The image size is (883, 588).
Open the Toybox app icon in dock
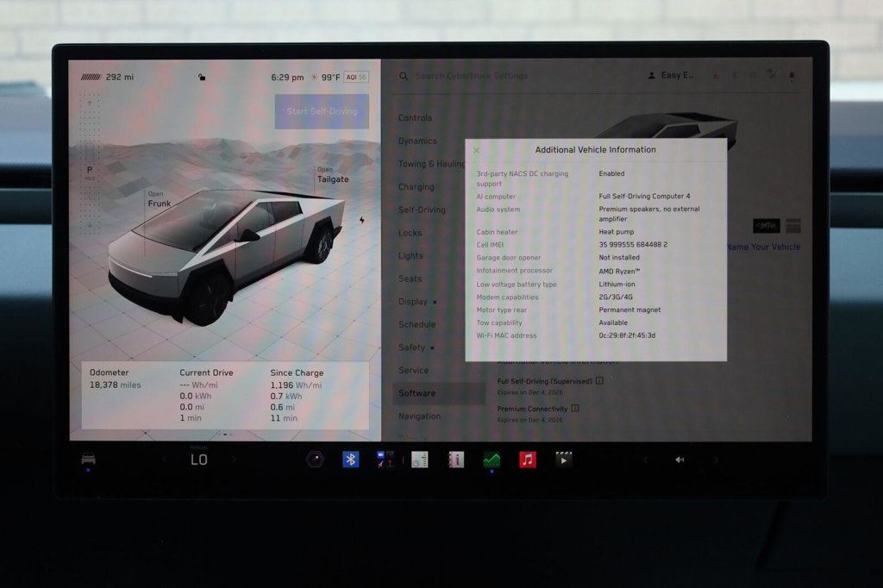tap(385, 460)
